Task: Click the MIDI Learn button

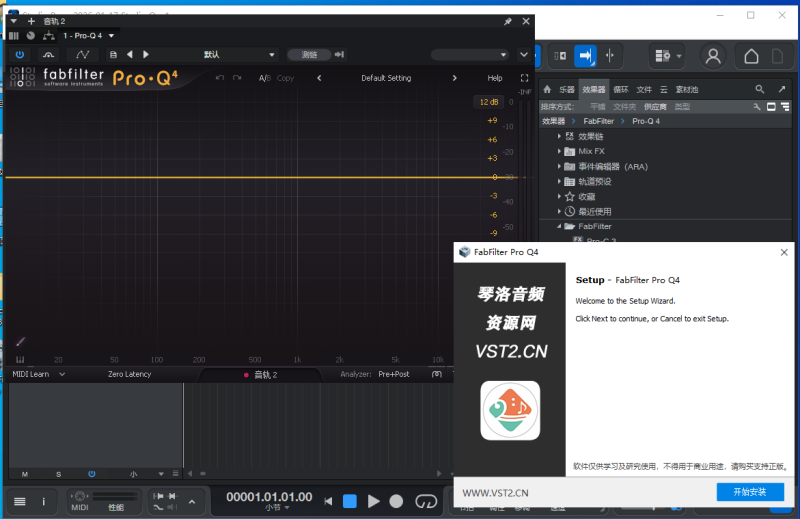Action: 31,375
